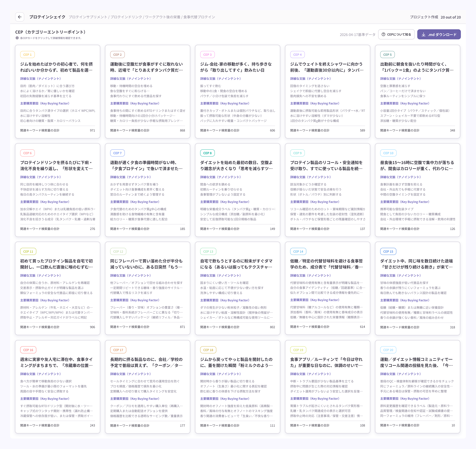Click the search volume value 971
The image size is (476, 449).
[92, 130]
